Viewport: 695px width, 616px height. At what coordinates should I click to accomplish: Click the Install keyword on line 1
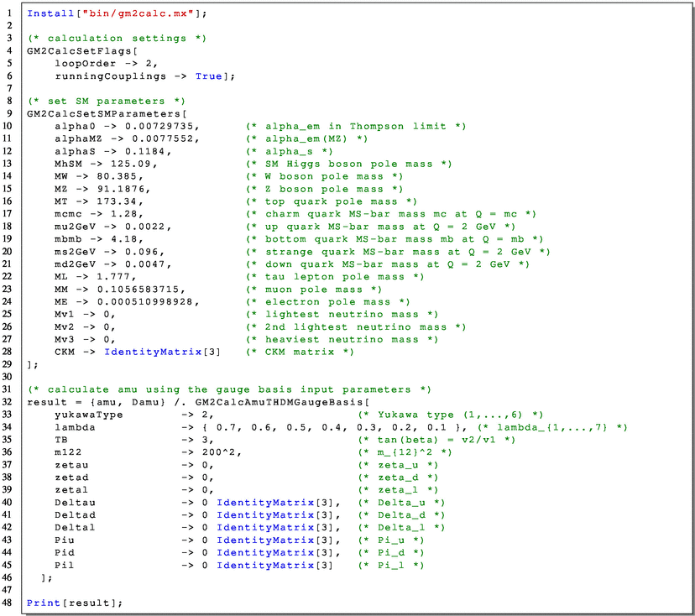click(48, 13)
